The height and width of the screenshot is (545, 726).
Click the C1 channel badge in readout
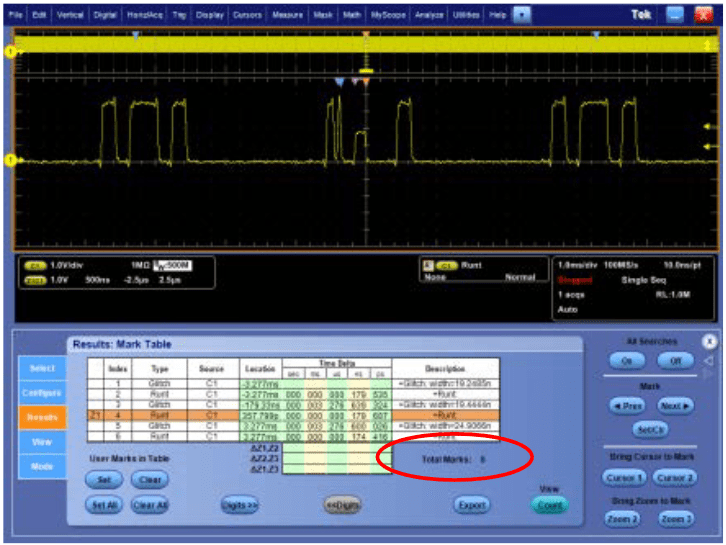[35, 265]
